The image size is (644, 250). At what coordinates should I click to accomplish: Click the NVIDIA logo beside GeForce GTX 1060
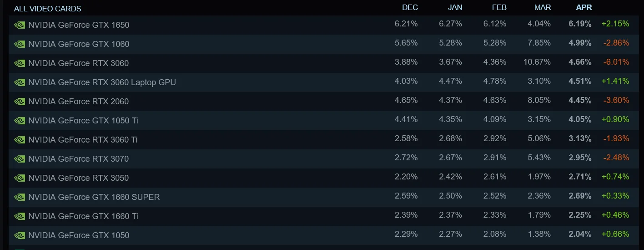[20, 44]
